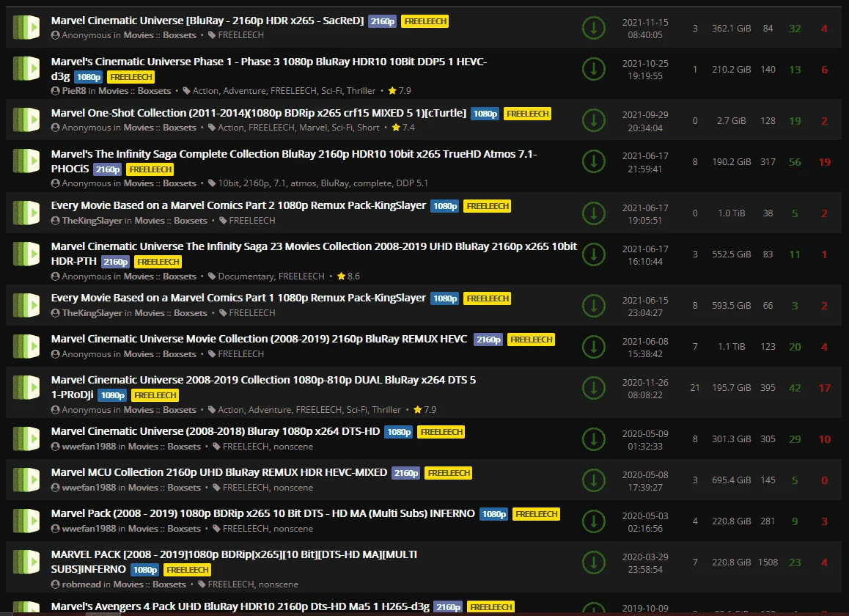Click 1080p badge on Marvel One-Shot Collection
The width and height of the screenshot is (849, 616).
pyautogui.click(x=485, y=114)
